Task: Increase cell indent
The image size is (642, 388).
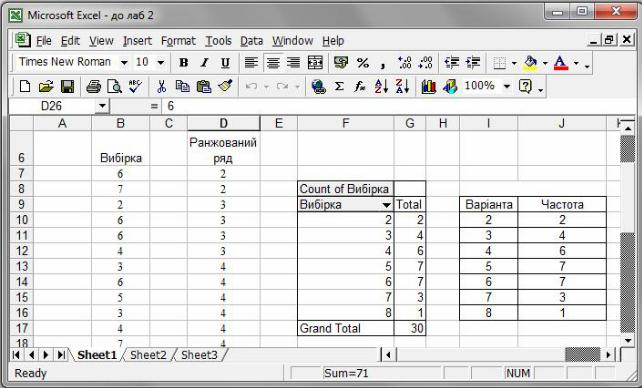Action: [x=473, y=63]
